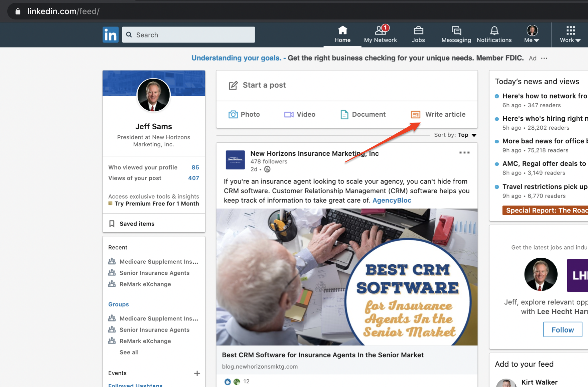
Task: Click the blog.newhorizonsmktg.com source text
Action: click(260, 367)
